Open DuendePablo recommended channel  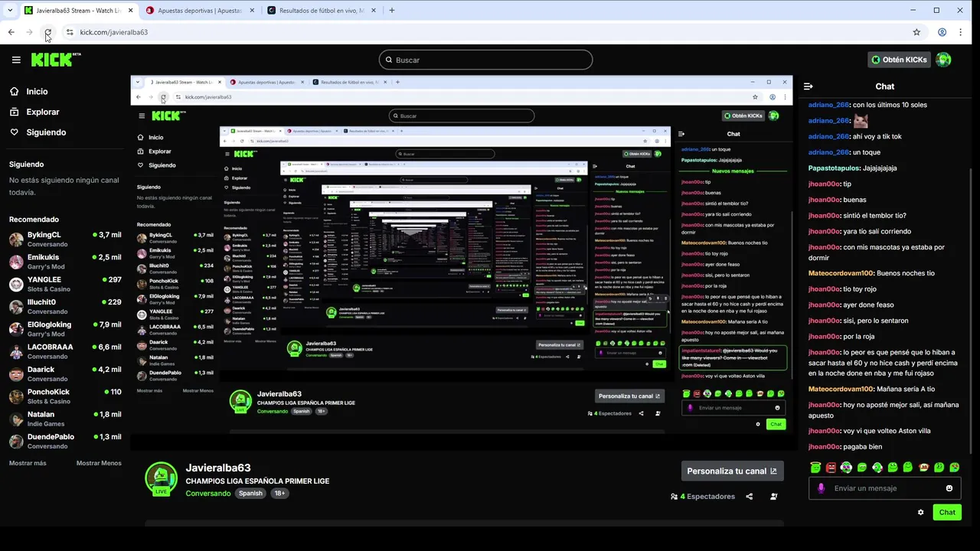tap(65, 441)
